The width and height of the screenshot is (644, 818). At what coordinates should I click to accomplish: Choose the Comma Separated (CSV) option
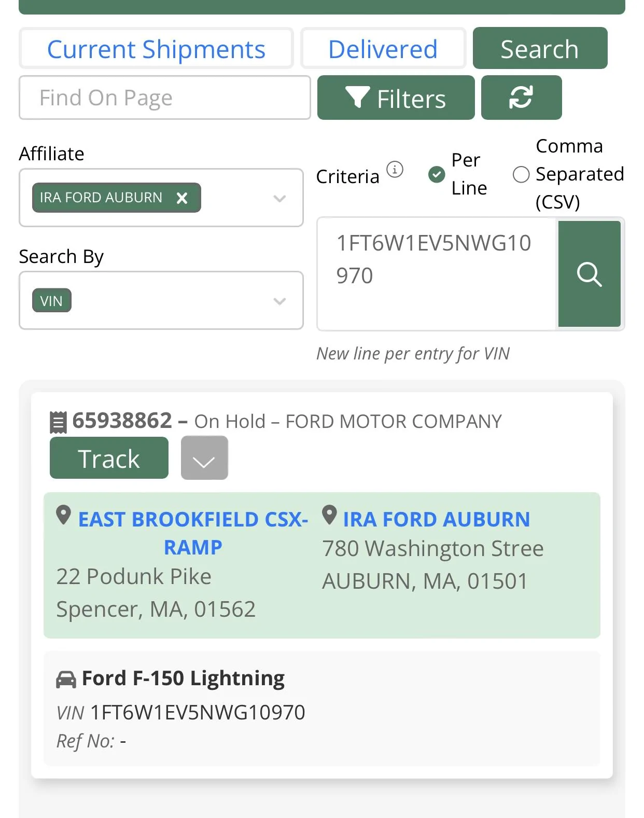pos(521,174)
